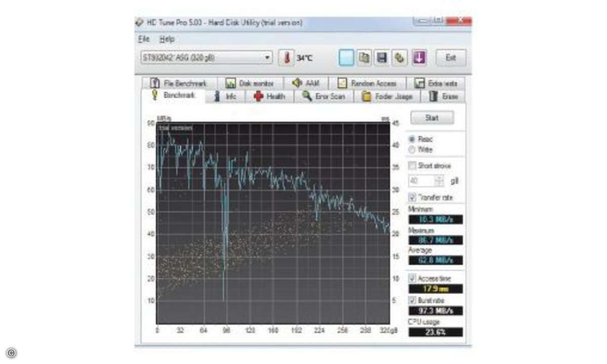The height and width of the screenshot is (364, 607).
Task: Open the Folder Usage tab
Action: [x=387, y=96]
